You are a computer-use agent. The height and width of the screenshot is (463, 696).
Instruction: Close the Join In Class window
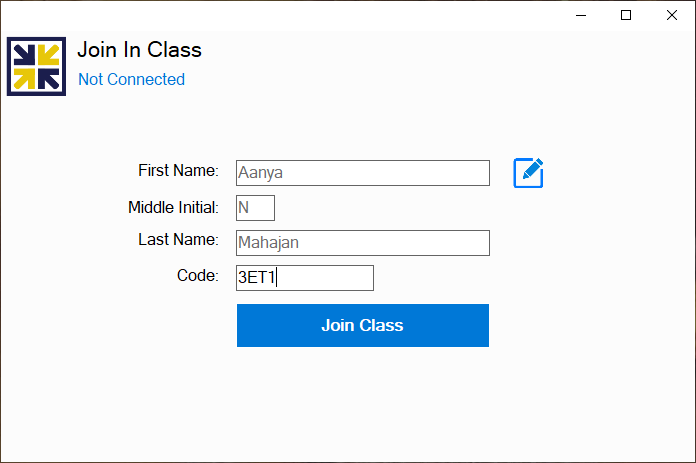tap(672, 15)
